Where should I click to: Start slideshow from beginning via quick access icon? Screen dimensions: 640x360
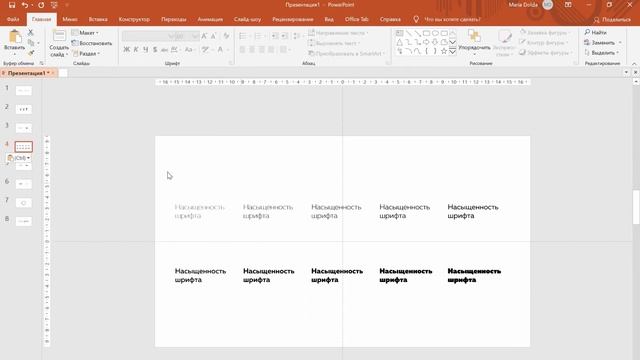point(54,5)
